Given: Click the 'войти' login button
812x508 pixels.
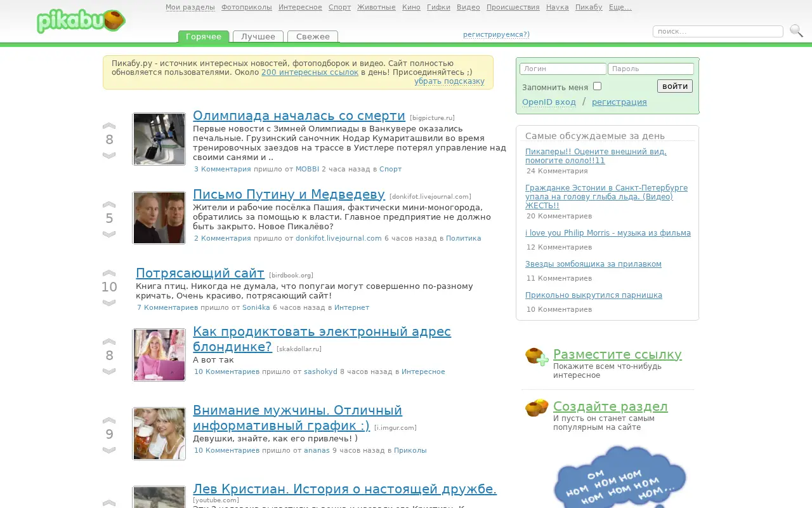Looking at the screenshot, I should click(675, 86).
